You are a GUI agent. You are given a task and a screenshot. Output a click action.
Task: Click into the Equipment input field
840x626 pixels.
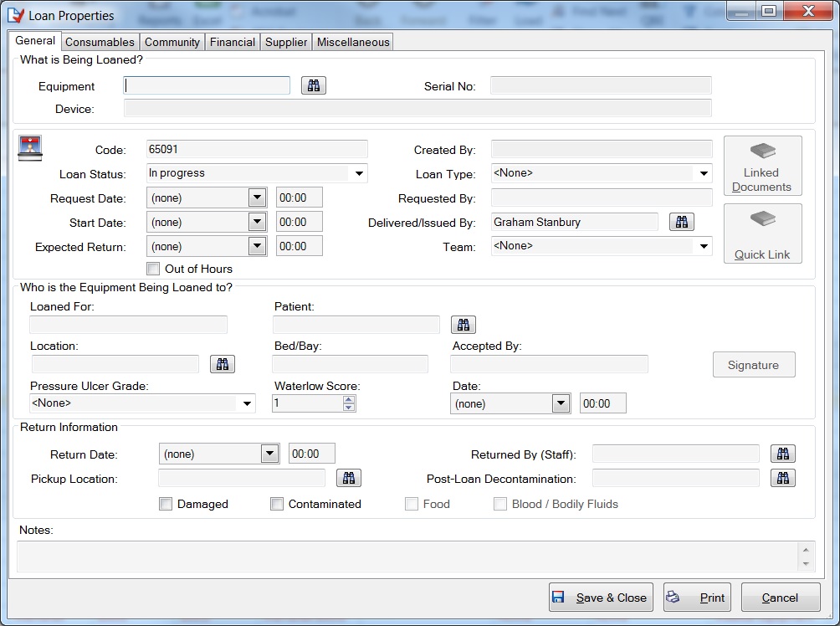coord(207,85)
